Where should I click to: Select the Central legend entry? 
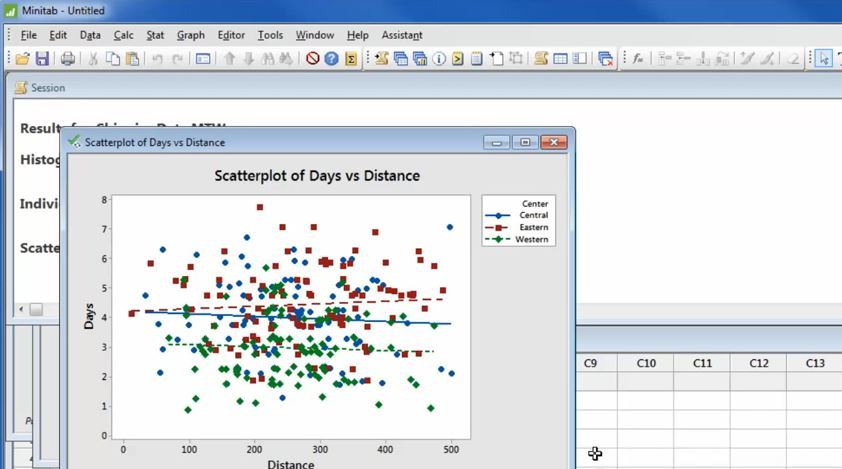coord(517,215)
